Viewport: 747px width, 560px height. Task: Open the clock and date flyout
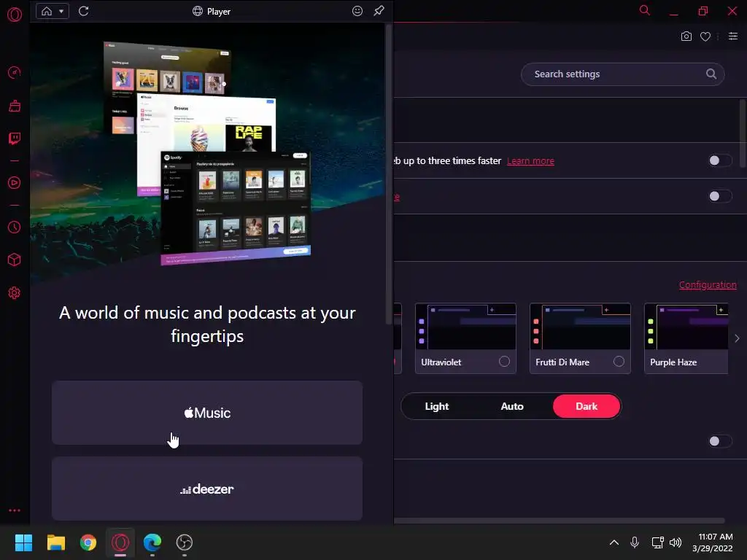713,542
